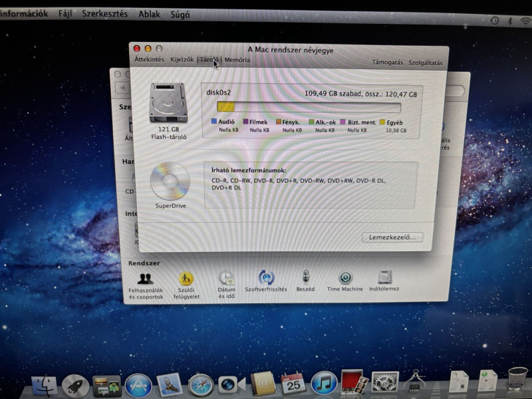Image resolution: width=532 pixels, height=399 pixels.
Task: Click the yellow Egyéb legend swatch
Action: click(x=382, y=122)
